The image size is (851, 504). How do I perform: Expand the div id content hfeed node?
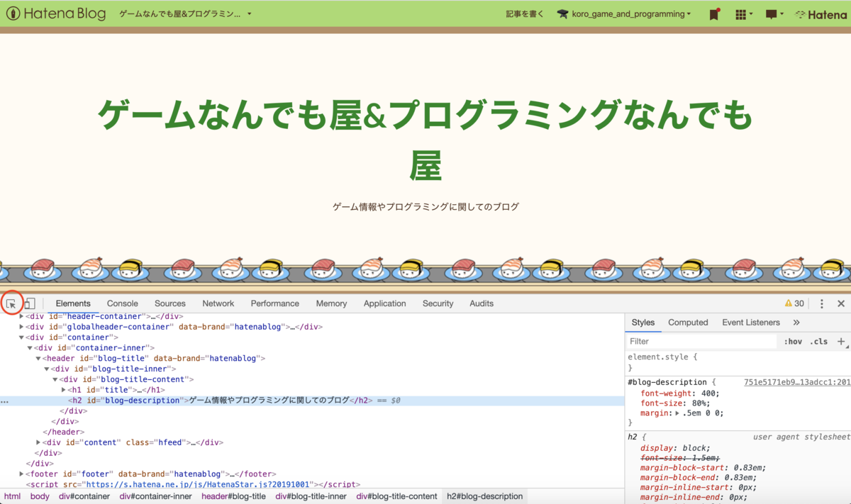[x=38, y=442]
